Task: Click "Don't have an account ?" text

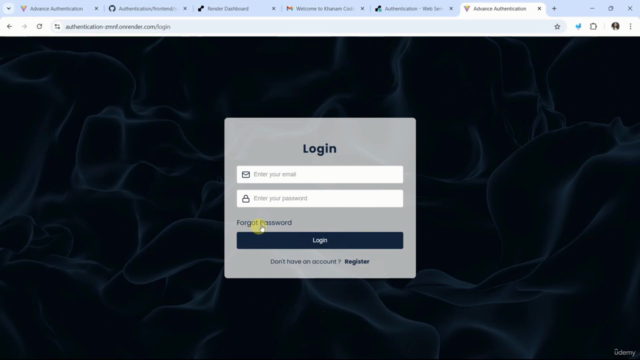Action: [305, 262]
